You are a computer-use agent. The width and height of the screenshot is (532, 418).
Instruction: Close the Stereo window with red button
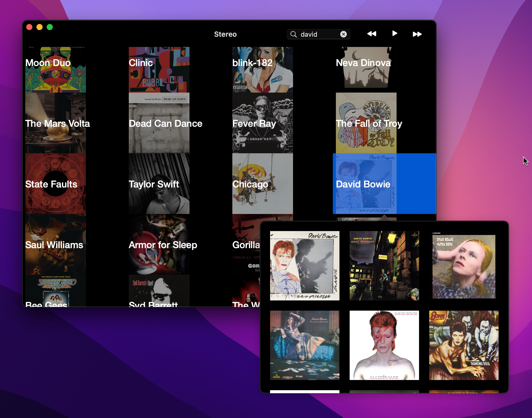pyautogui.click(x=29, y=27)
